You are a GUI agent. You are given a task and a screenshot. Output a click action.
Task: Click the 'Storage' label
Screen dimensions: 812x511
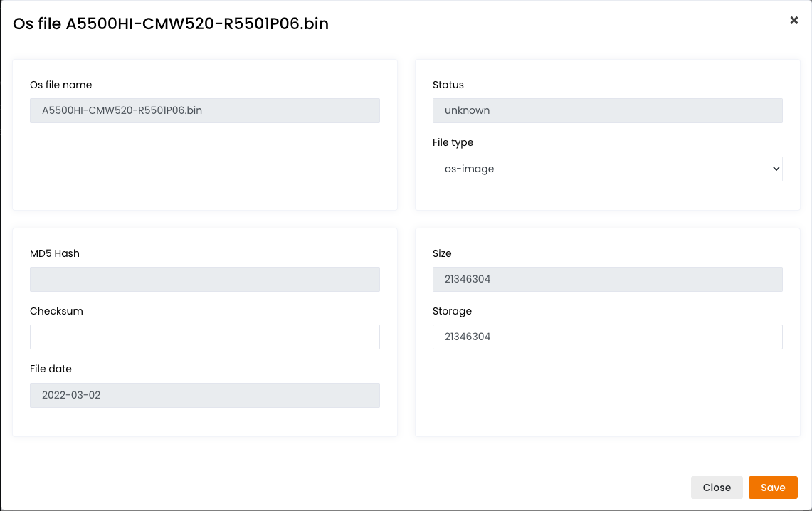pos(452,311)
